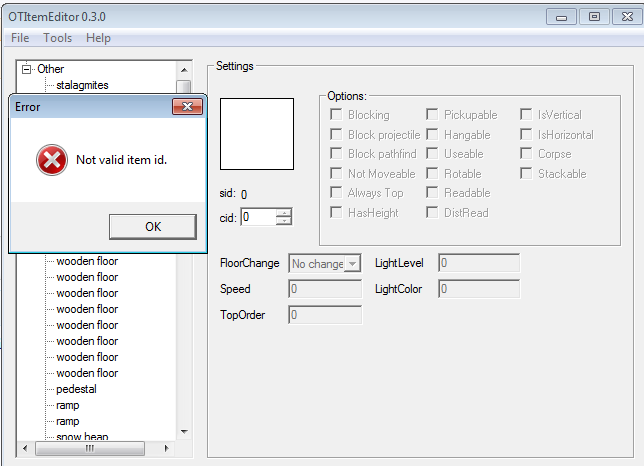
Task: Toggle the Block projectile checkbox
Action: pyautogui.click(x=336, y=134)
